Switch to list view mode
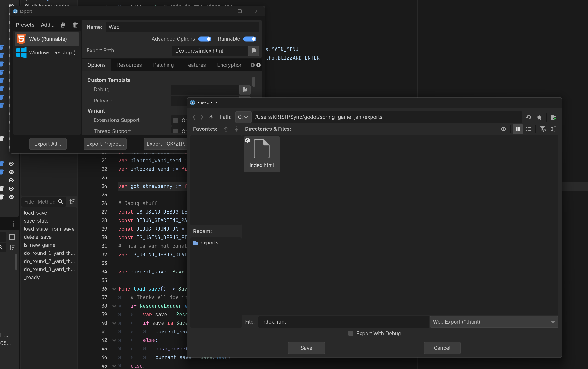The height and width of the screenshot is (369, 588). coord(529,129)
